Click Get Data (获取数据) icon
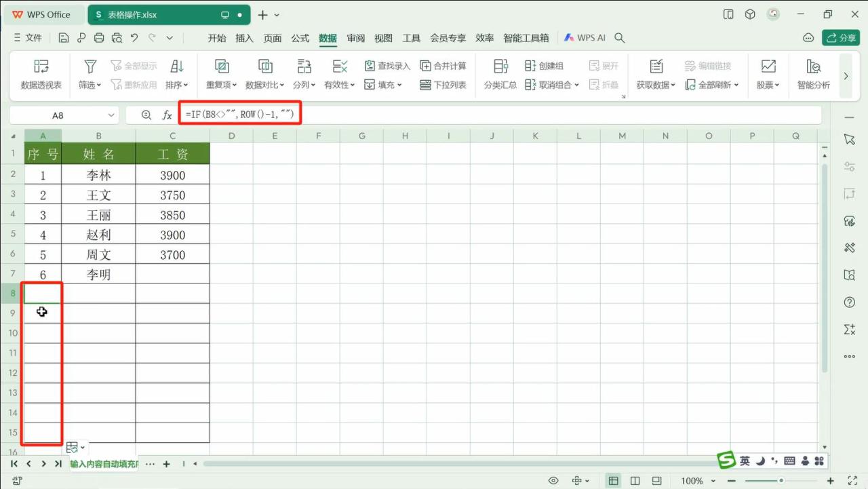868x489 pixels. [x=656, y=66]
